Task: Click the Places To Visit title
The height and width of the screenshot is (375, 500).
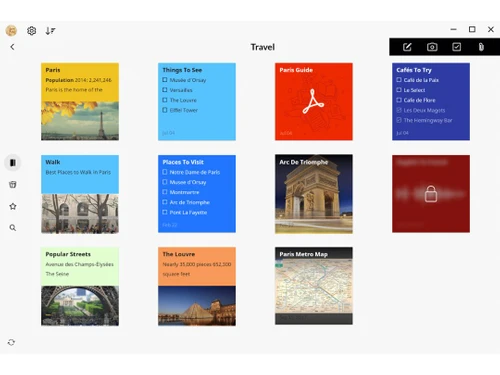Action: [183, 162]
